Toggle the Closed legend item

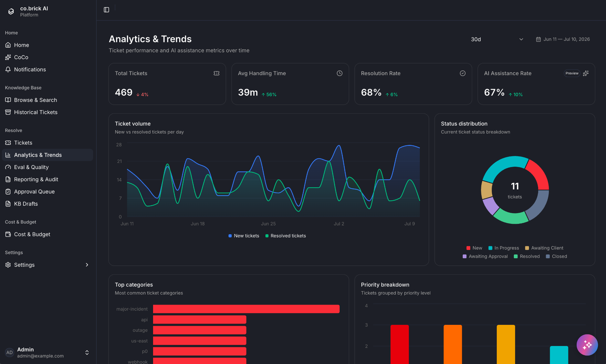coord(556,256)
